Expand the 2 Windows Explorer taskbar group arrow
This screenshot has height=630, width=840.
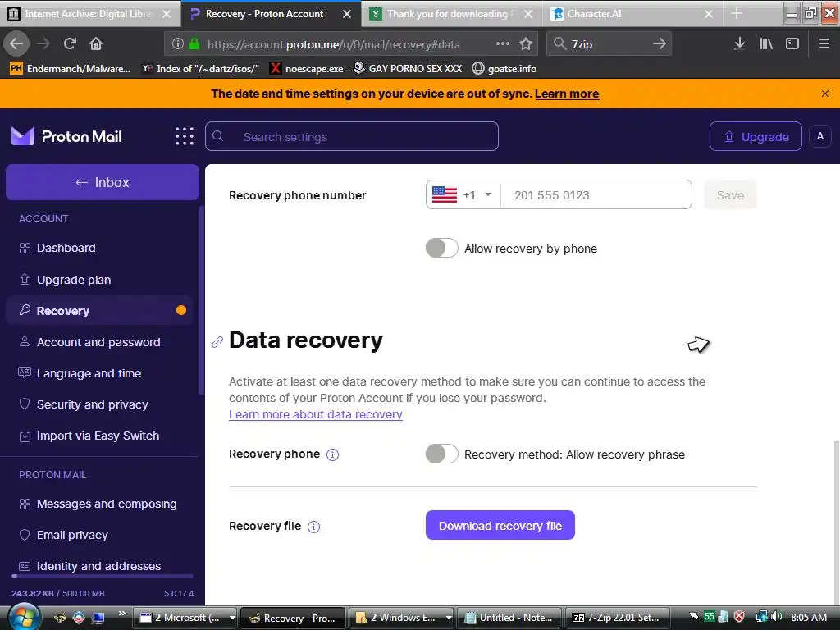[x=448, y=618]
